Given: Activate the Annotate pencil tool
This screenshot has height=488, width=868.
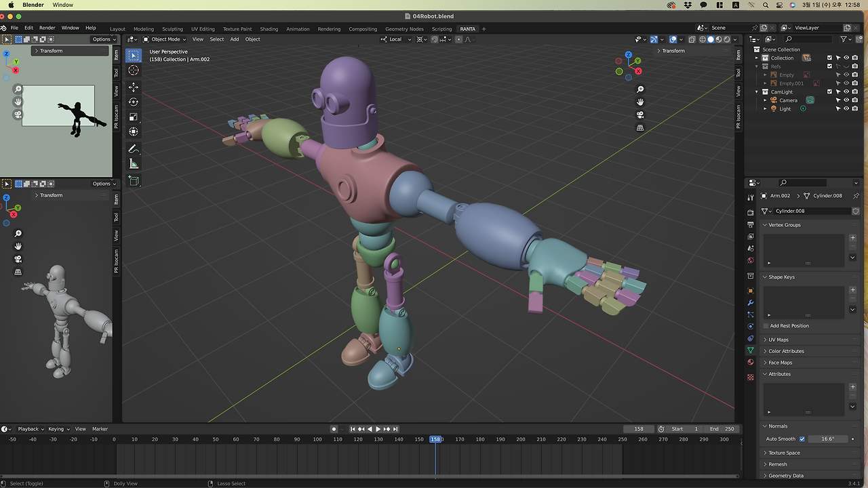Looking at the screenshot, I should point(134,149).
